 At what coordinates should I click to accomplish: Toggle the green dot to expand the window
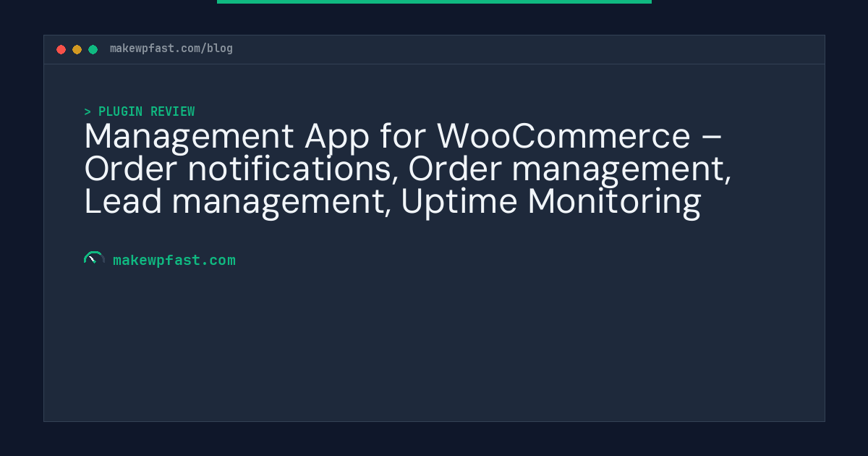93,49
